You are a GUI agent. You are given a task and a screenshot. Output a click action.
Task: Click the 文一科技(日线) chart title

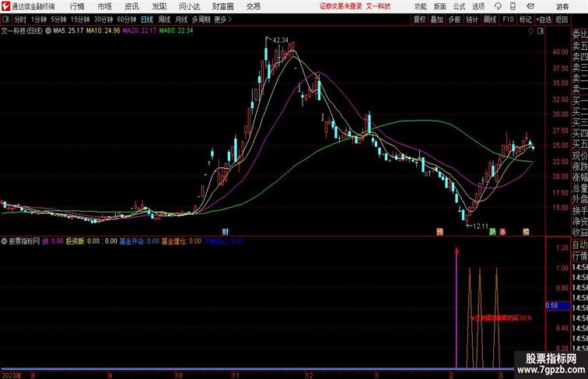click(x=22, y=31)
